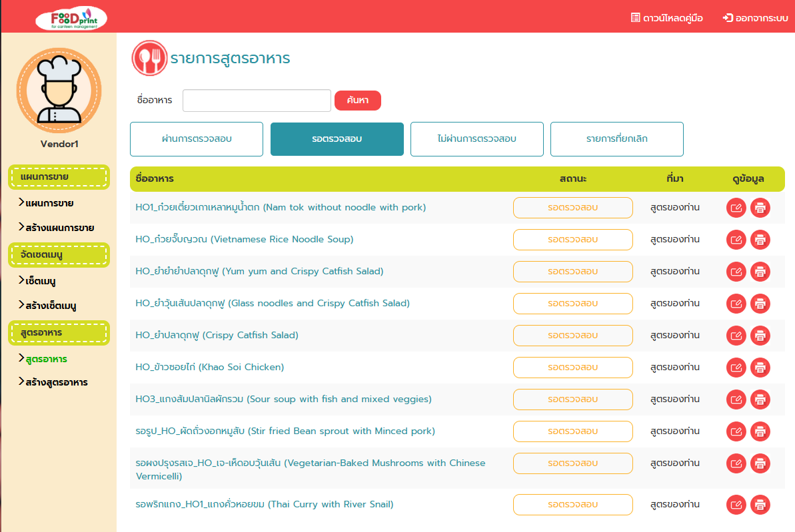Print the Stir fried Bean sprout recipe
This screenshot has width=795, height=532.
click(760, 431)
